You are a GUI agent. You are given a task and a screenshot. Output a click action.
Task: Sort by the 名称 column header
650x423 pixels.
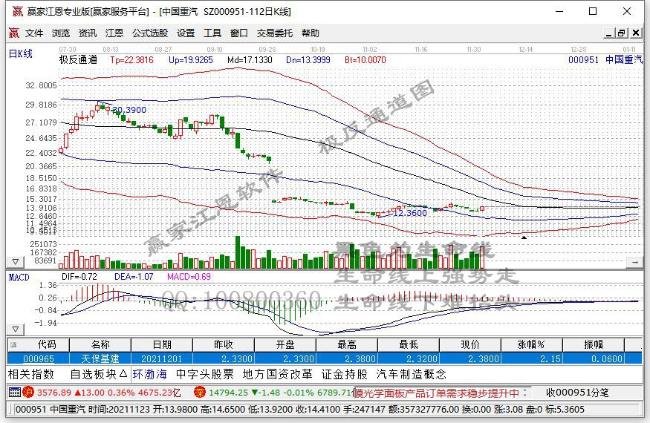[x=100, y=345]
